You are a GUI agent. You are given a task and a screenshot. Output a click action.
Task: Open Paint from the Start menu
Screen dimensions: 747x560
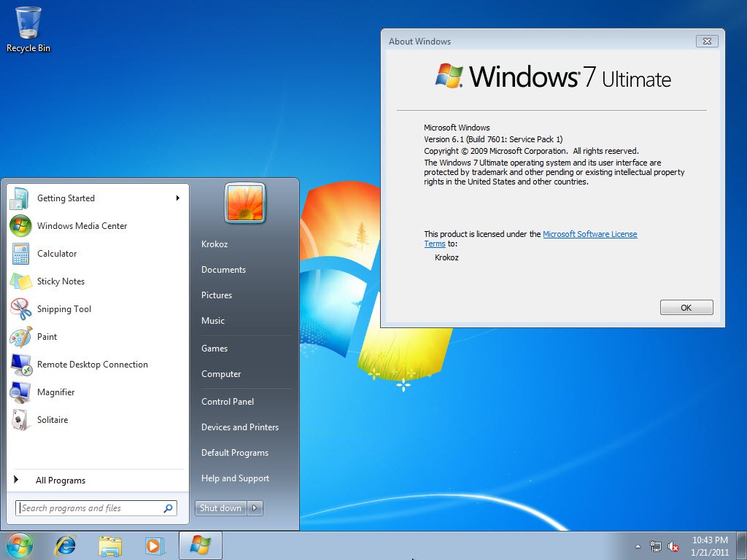[x=47, y=337]
